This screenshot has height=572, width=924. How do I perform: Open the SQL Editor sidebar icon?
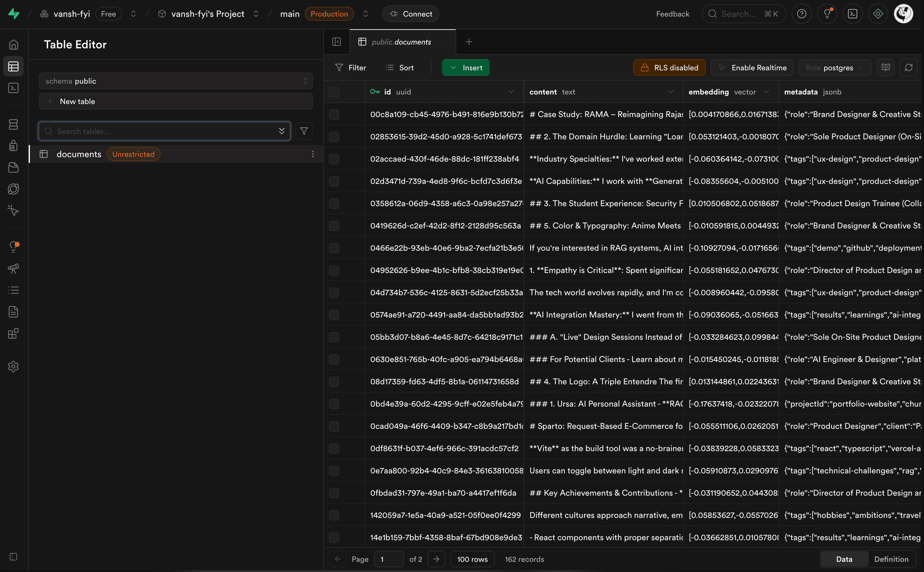point(13,88)
